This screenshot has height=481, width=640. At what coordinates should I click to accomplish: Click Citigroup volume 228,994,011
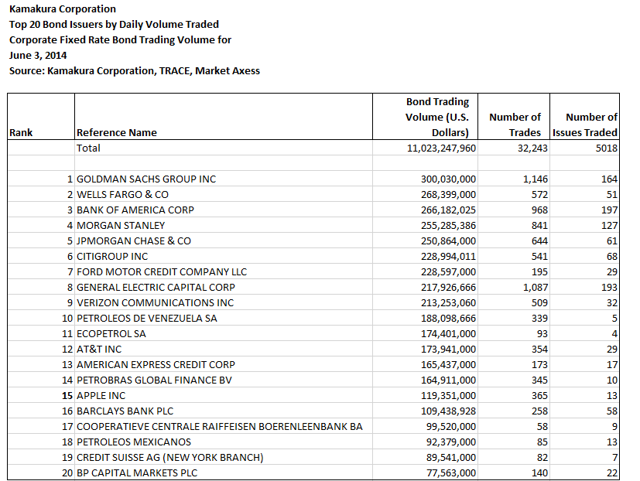(449, 257)
